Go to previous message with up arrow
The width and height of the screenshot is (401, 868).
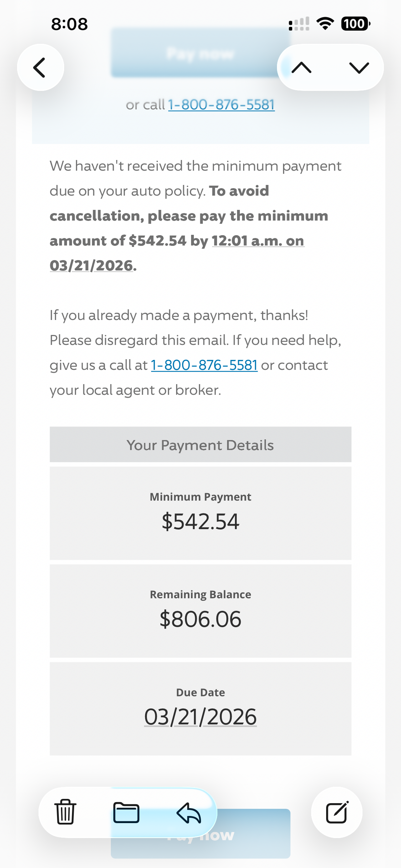pyautogui.click(x=302, y=67)
